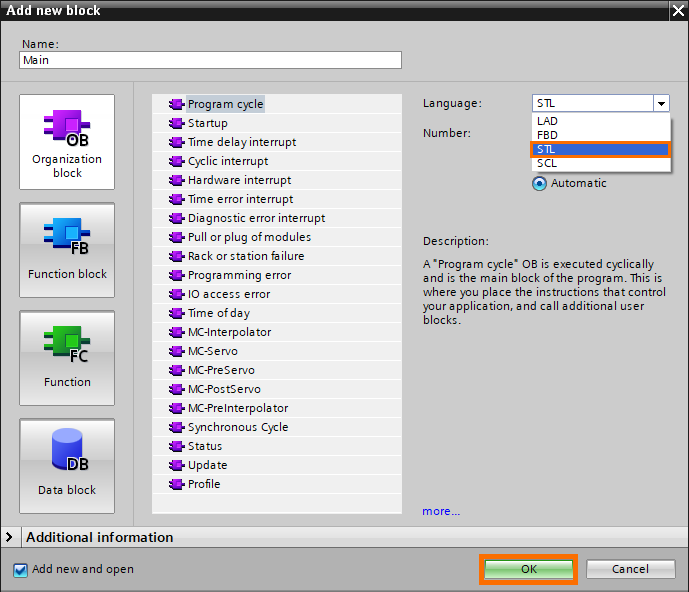Click the Profile OB icon

pyautogui.click(x=177, y=484)
